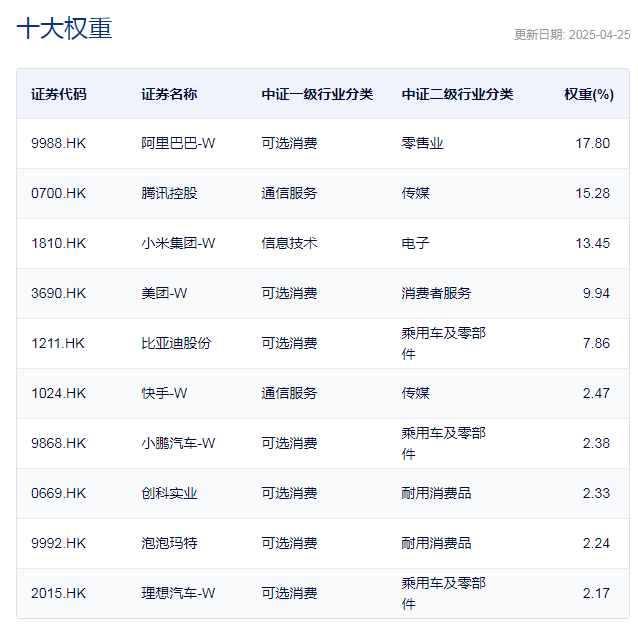The height and width of the screenshot is (624, 638).
Task: Click the 十大权重 section title
Action: click(x=65, y=29)
